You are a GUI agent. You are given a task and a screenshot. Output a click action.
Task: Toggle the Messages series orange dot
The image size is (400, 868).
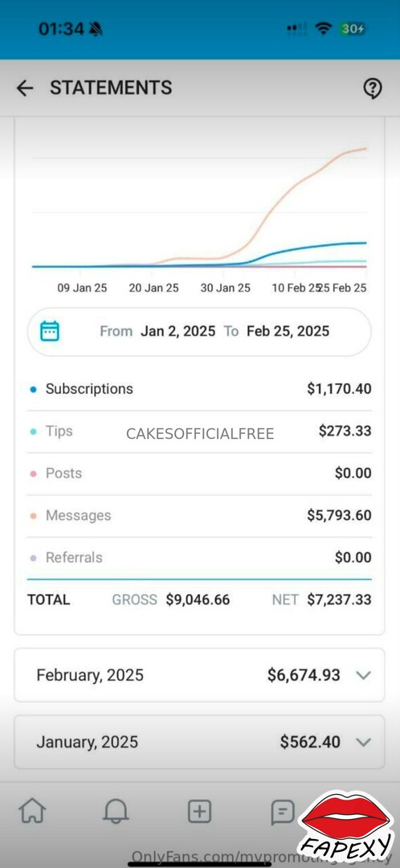33,515
